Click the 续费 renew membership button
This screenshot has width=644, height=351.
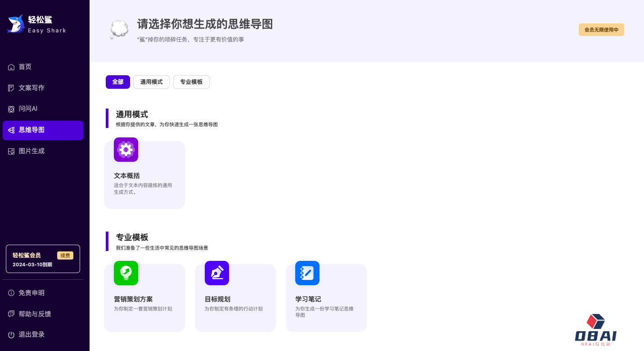(65, 255)
